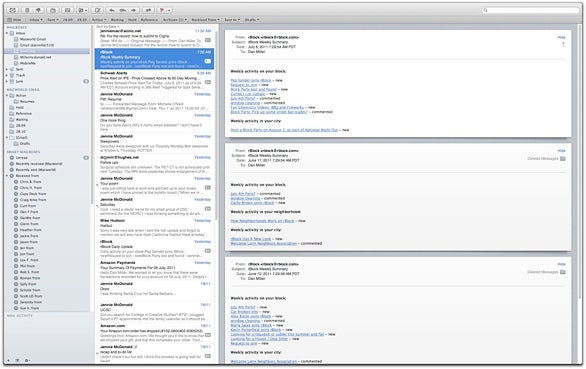Open the Sort by Date dropdown
The height and width of the screenshot is (369, 586).
pyautogui.click(x=108, y=27)
